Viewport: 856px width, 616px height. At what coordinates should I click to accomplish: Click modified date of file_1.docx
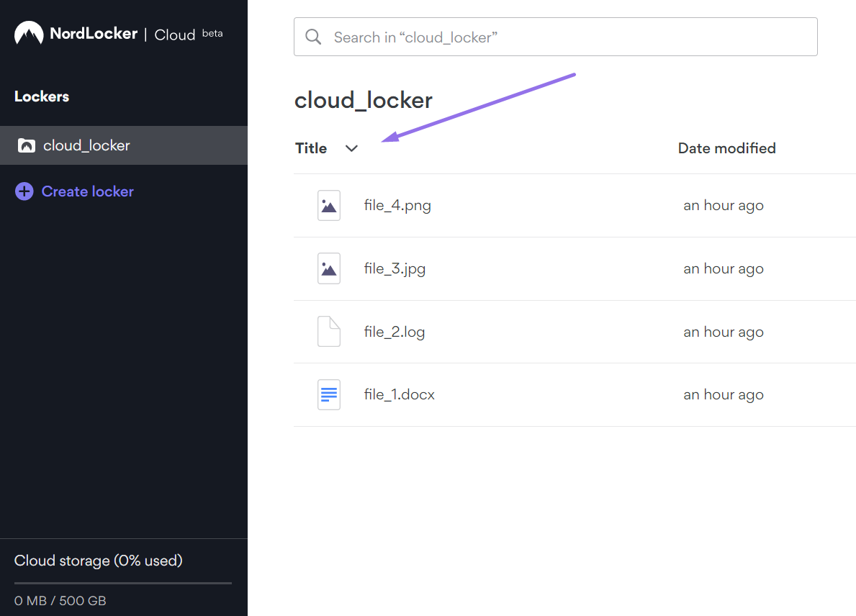(724, 394)
